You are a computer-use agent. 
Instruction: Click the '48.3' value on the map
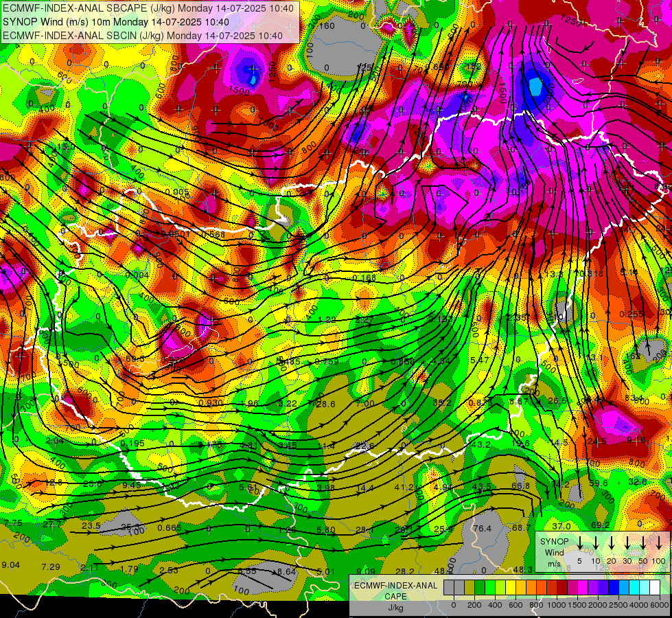click(523, 569)
